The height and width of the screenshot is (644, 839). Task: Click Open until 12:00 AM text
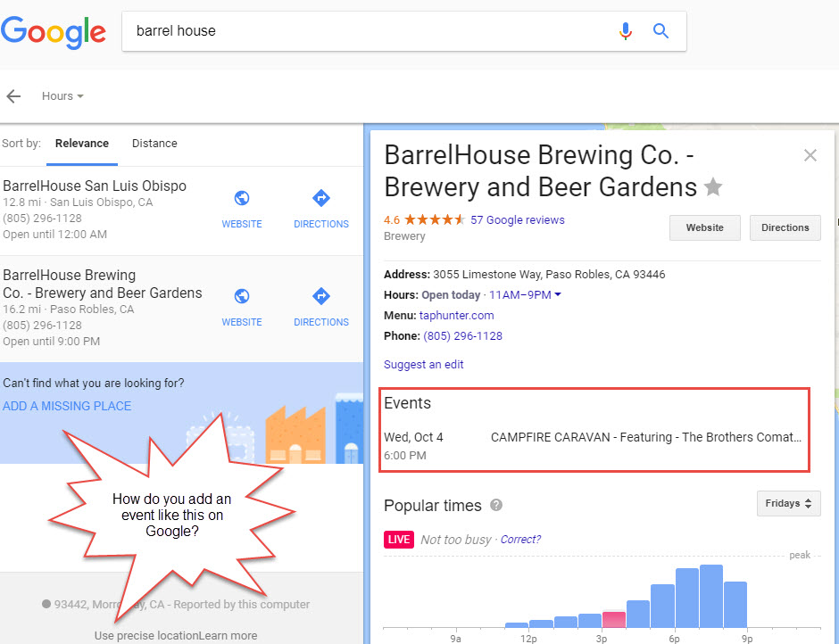click(x=54, y=235)
